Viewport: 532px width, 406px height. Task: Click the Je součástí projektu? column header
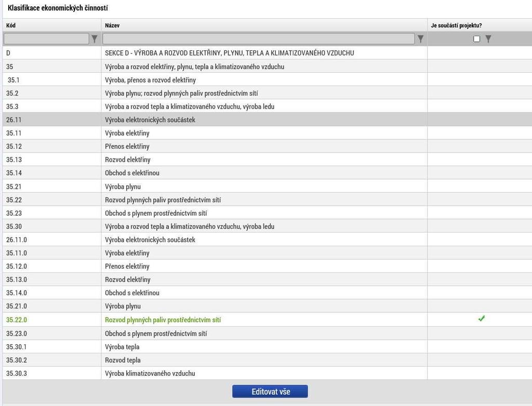(456, 25)
